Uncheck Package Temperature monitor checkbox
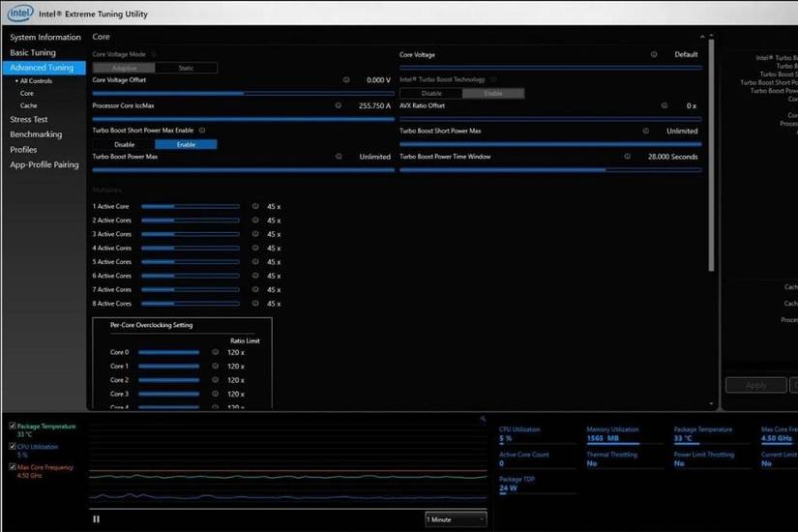 pos(12,426)
